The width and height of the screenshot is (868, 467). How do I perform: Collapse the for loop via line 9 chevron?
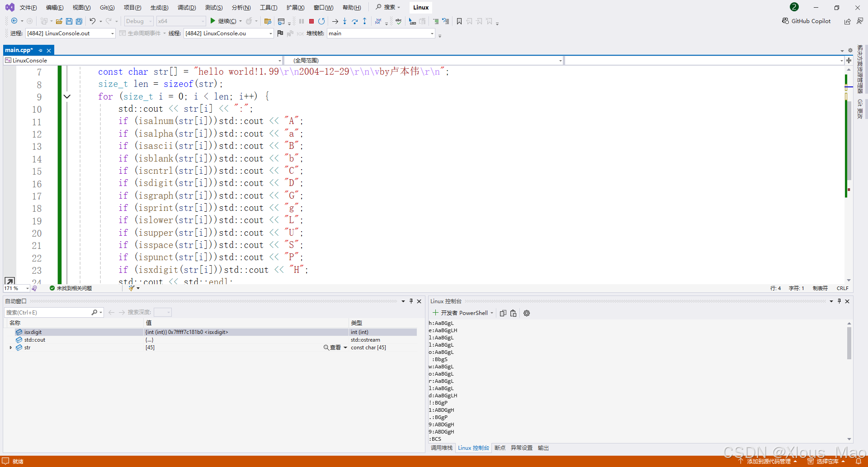click(x=67, y=96)
